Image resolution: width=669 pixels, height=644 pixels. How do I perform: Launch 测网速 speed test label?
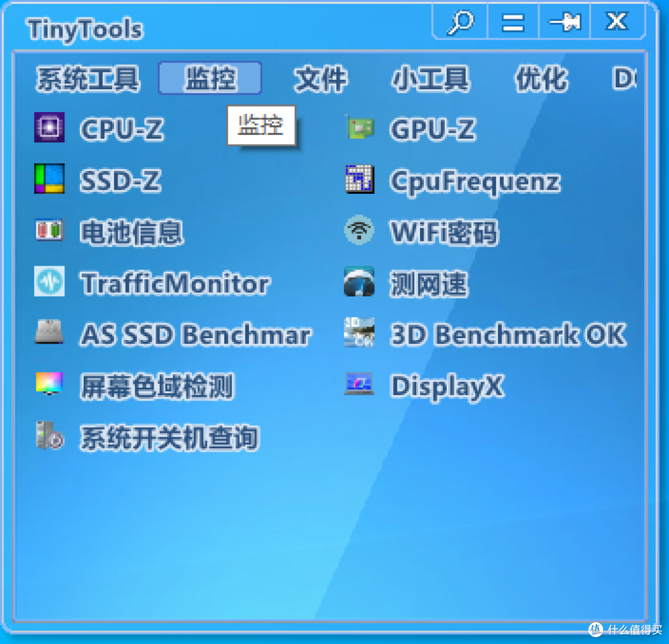click(429, 283)
